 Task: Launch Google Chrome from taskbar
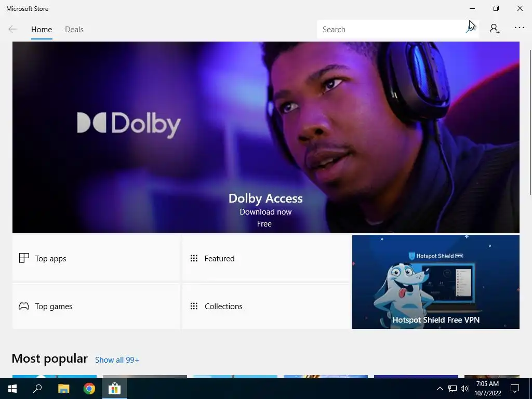click(89, 389)
